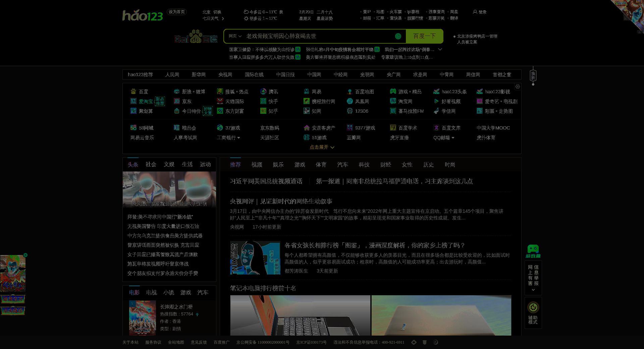Click the settings gear in site grid corner

pyautogui.click(x=518, y=87)
